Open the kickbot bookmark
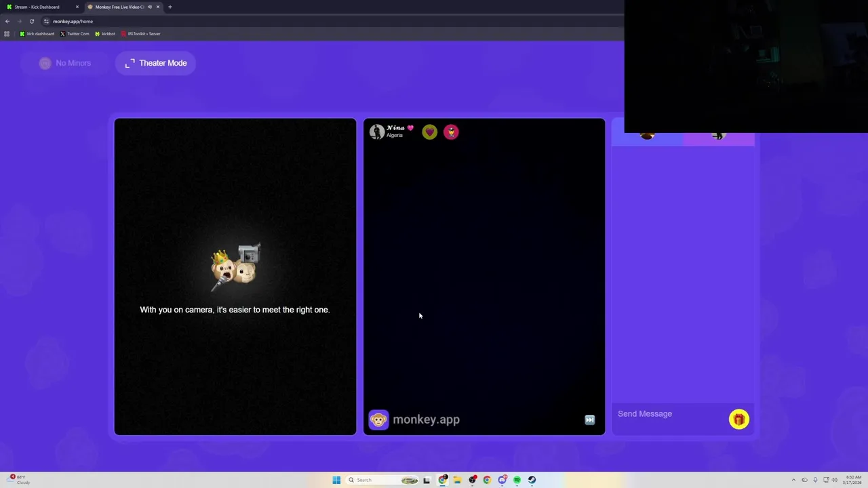The height and width of the screenshot is (488, 868). (105, 34)
